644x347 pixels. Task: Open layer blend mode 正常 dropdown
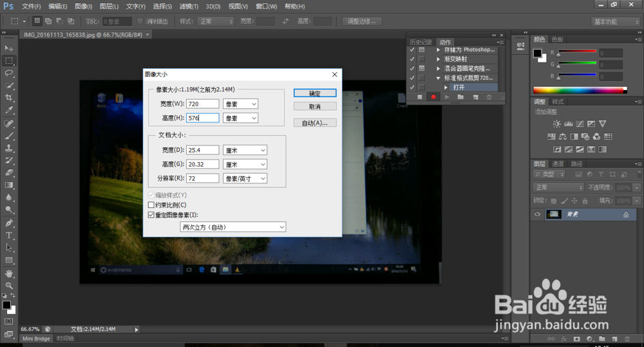click(x=558, y=187)
